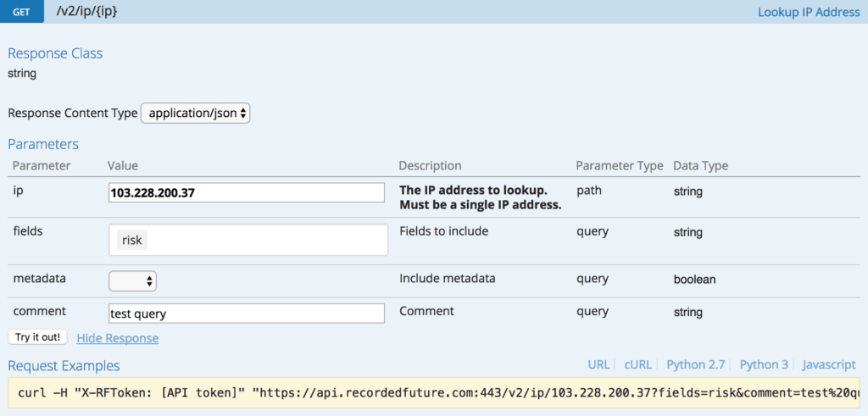Switch to the cURL example tab
Image resolution: width=868 pixels, height=416 pixels.
pos(637,364)
